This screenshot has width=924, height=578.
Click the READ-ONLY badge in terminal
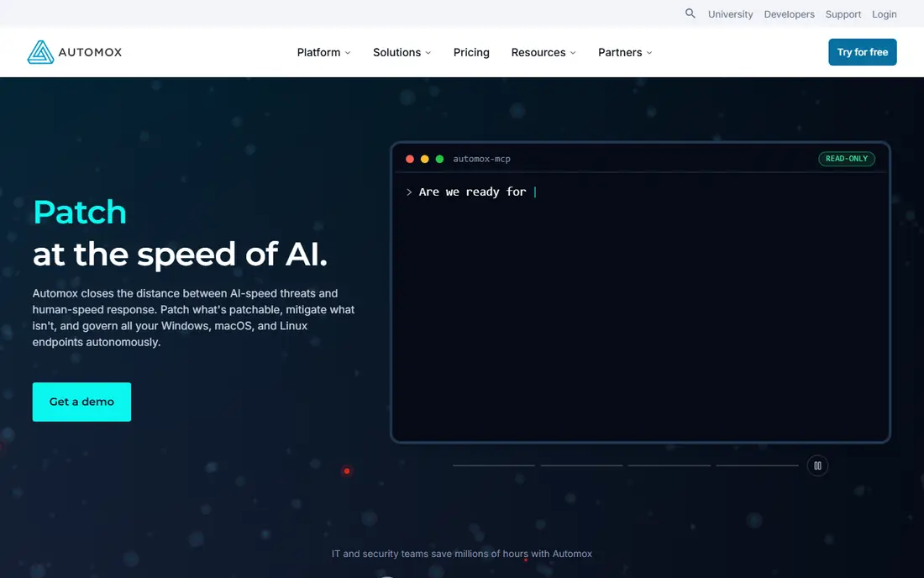click(846, 159)
